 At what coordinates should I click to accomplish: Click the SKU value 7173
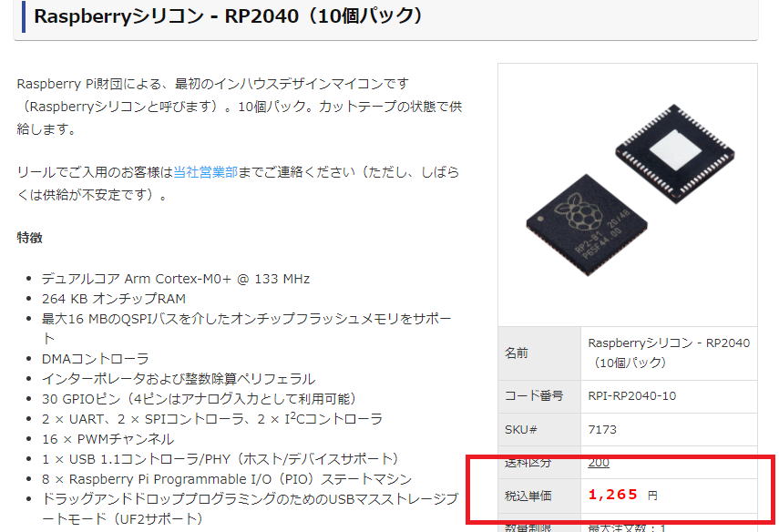602,430
